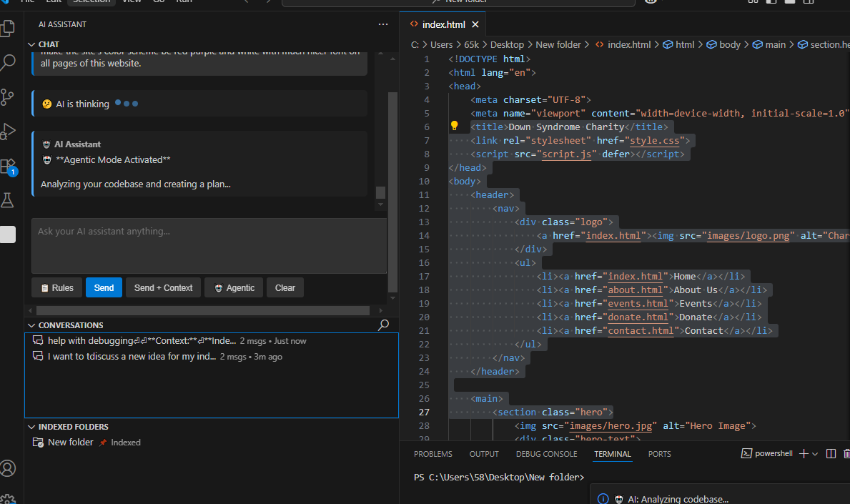Kill the terminal using the trash icon
The width and height of the screenshot is (850, 504).
point(846,453)
